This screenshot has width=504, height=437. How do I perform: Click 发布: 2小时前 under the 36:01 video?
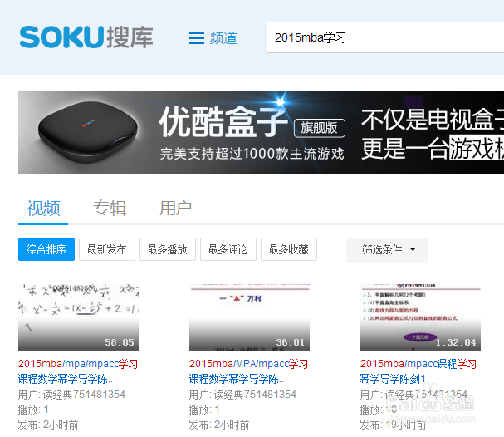(219, 425)
